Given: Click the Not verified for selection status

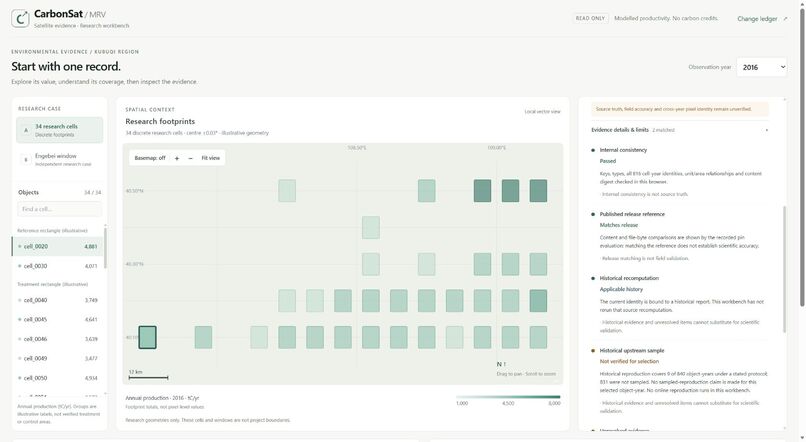Looking at the screenshot, I should pos(629,361).
